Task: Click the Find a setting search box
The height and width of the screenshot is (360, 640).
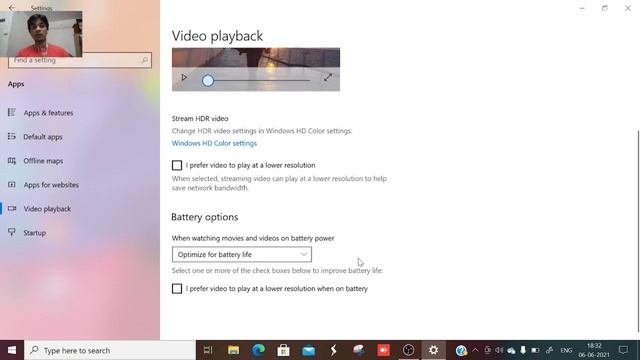Action: click(x=80, y=60)
